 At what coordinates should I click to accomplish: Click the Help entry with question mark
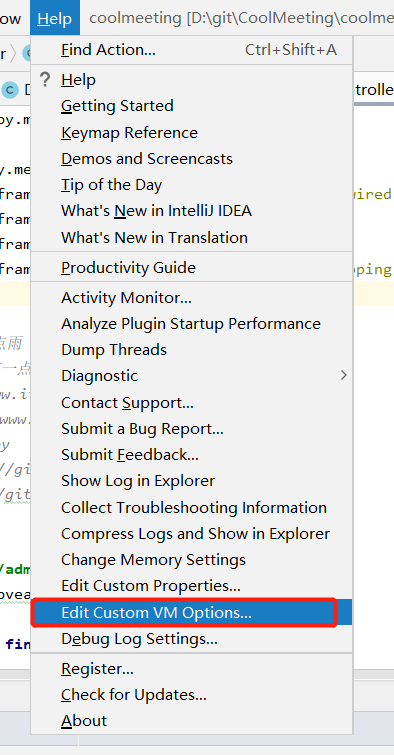click(192, 79)
